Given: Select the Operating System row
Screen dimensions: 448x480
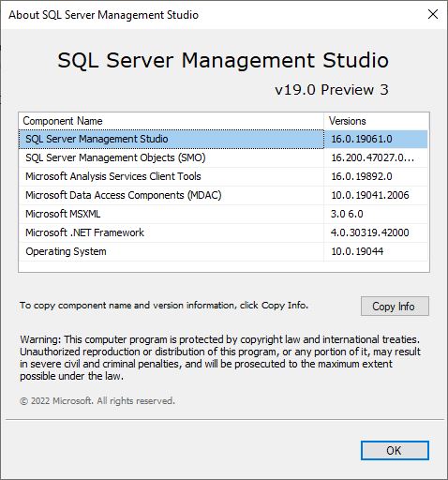Looking at the screenshot, I should pos(223,251).
